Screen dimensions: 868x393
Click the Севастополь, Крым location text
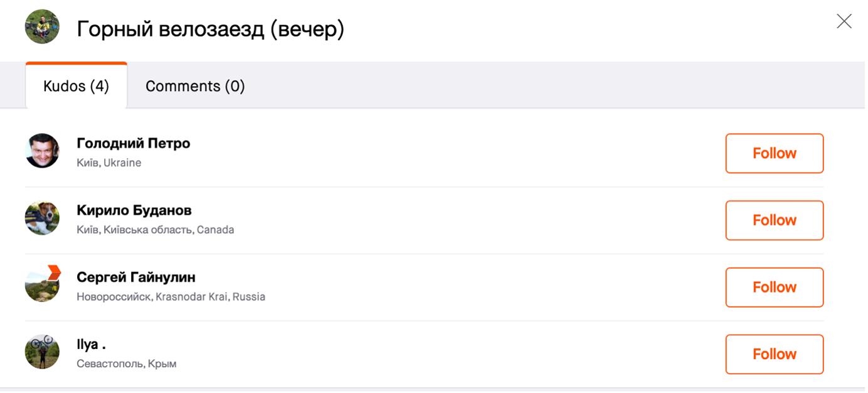tap(126, 364)
